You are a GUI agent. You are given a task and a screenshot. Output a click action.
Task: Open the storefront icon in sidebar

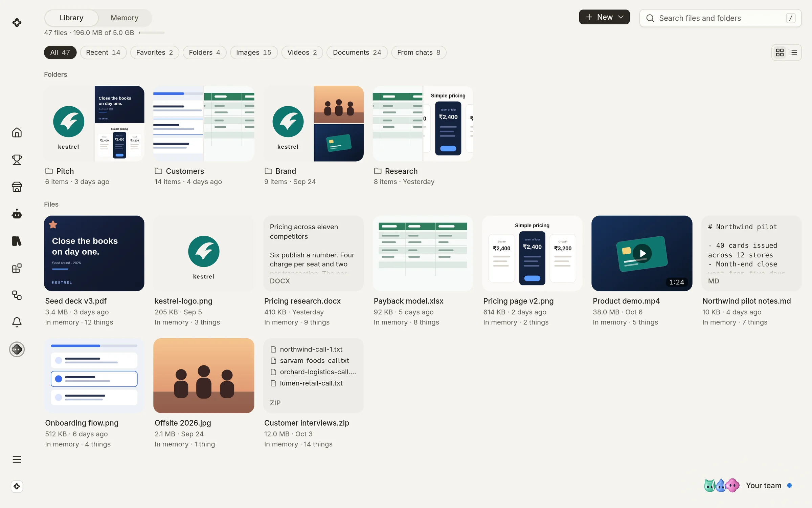point(17,187)
